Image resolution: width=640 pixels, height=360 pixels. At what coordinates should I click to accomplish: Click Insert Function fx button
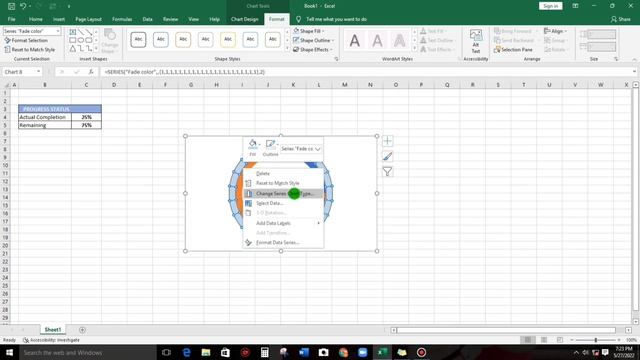[91, 72]
